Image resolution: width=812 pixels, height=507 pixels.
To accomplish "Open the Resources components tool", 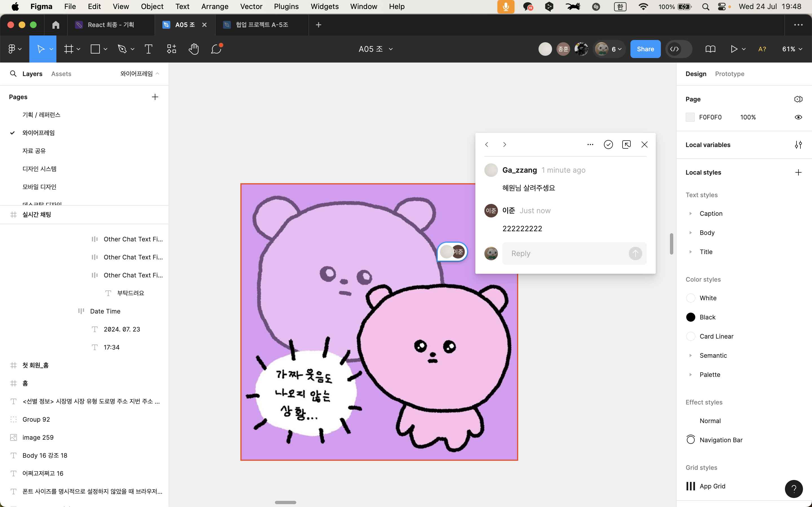I will point(171,49).
